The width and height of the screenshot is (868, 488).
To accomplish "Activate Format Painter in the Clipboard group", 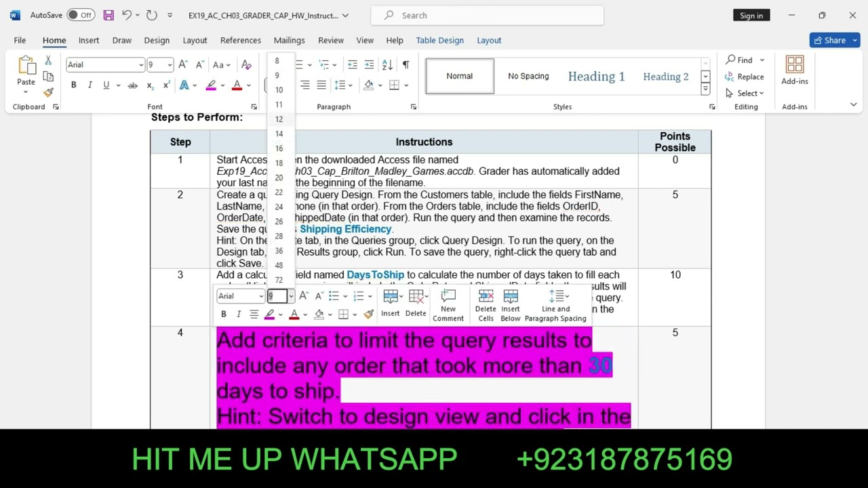I will 48,92.
